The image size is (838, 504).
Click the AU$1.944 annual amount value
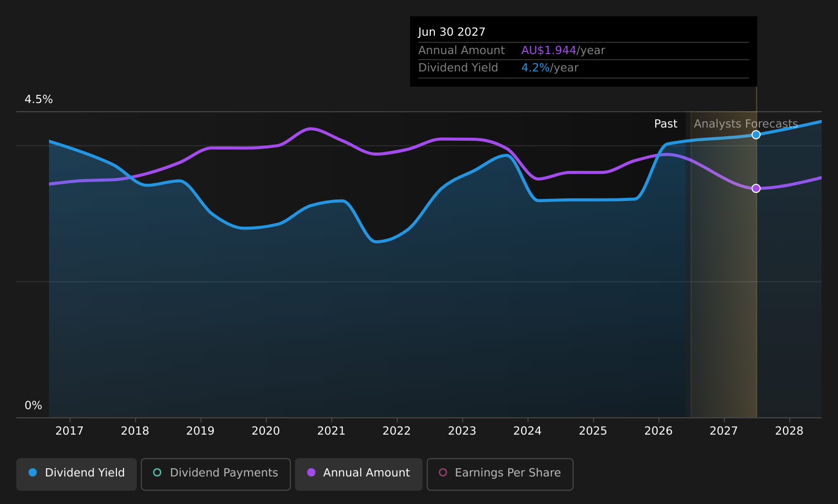pyautogui.click(x=549, y=51)
